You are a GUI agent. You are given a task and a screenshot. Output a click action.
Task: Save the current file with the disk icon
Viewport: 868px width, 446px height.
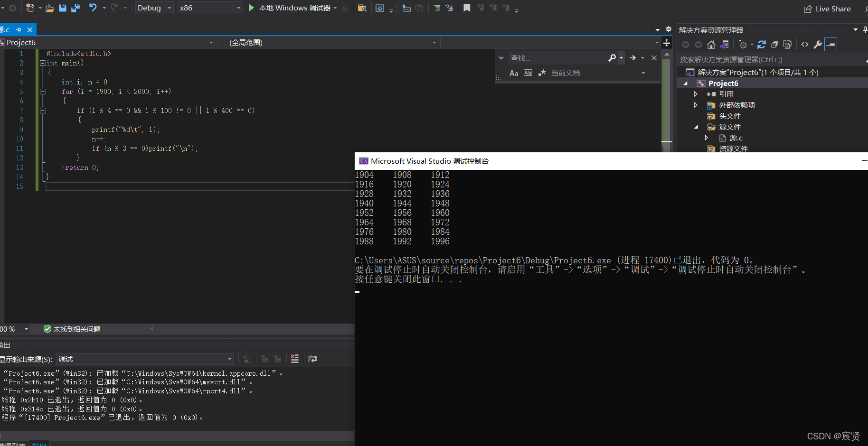point(63,8)
